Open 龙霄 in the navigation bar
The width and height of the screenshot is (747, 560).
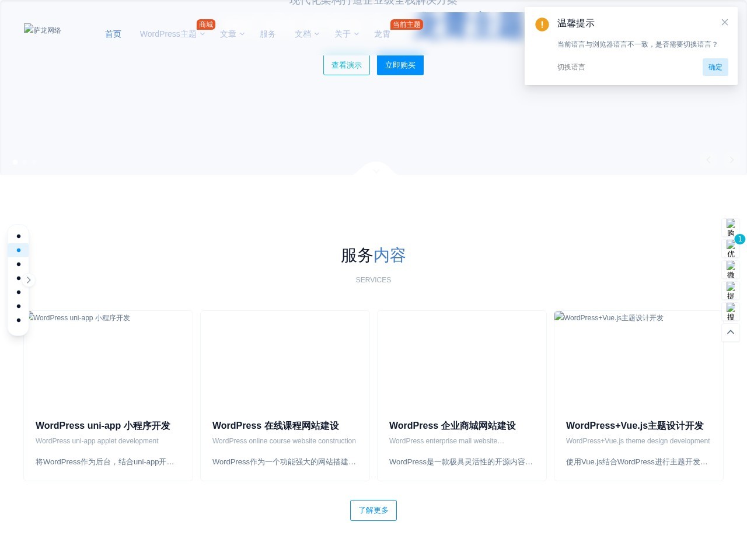pyautogui.click(x=382, y=34)
